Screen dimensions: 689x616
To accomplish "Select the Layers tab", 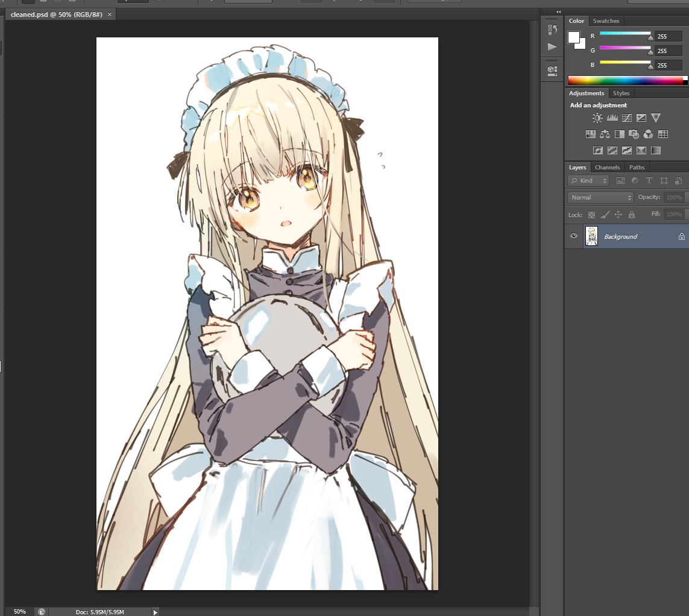I will click(x=577, y=168).
